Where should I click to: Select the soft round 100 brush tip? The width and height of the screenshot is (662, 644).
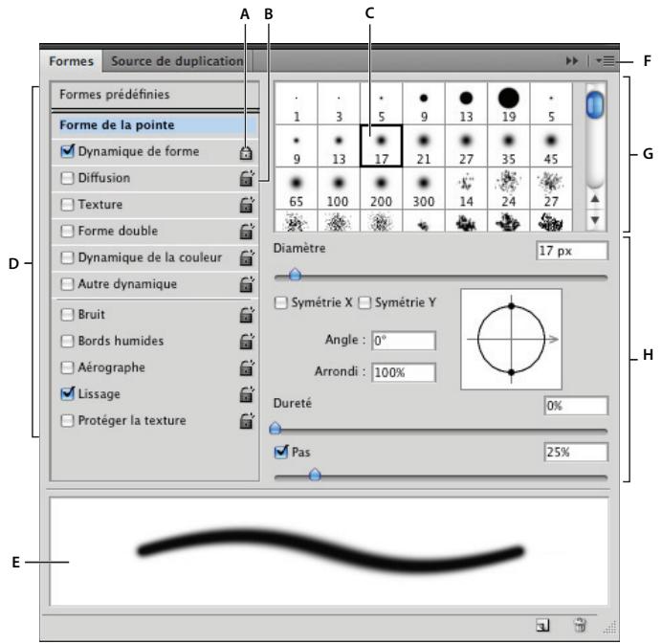pyautogui.click(x=339, y=189)
